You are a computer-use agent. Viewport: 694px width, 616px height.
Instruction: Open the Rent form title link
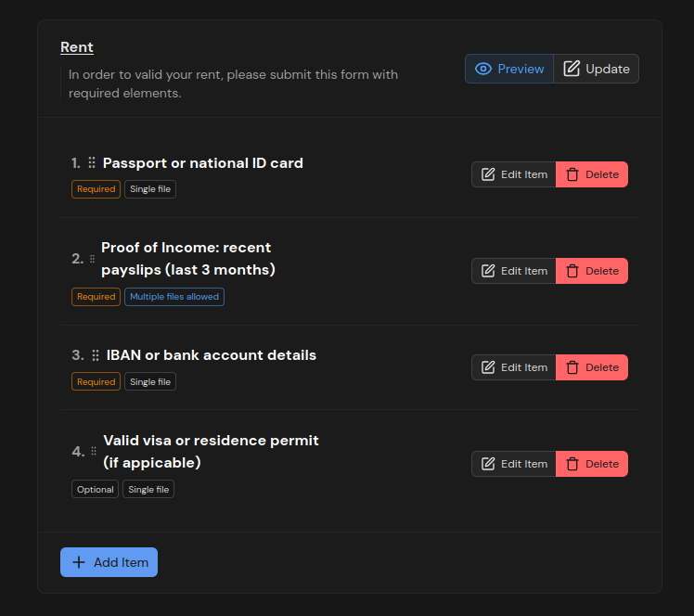pyautogui.click(x=77, y=47)
